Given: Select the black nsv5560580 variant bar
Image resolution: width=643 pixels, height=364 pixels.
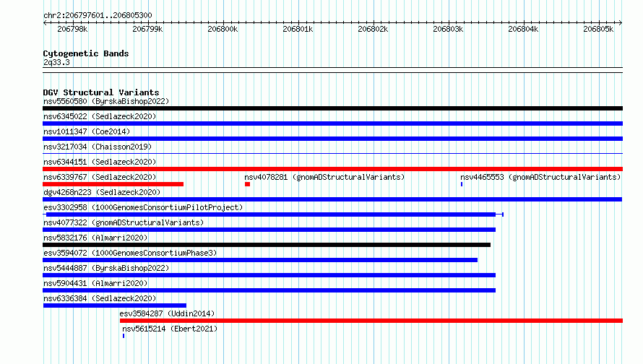Looking at the screenshot, I should coord(332,108).
